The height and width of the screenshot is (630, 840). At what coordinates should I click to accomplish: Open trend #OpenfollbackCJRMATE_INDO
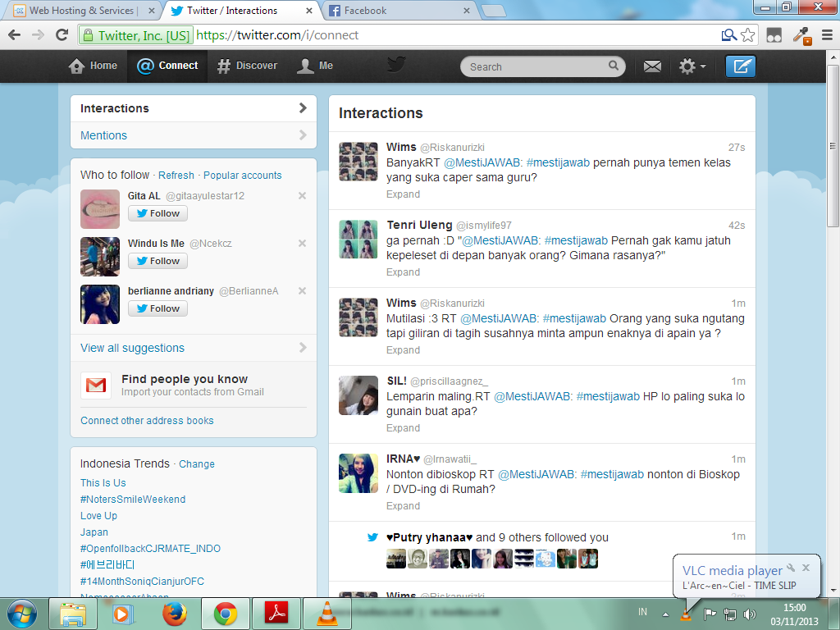point(150,549)
